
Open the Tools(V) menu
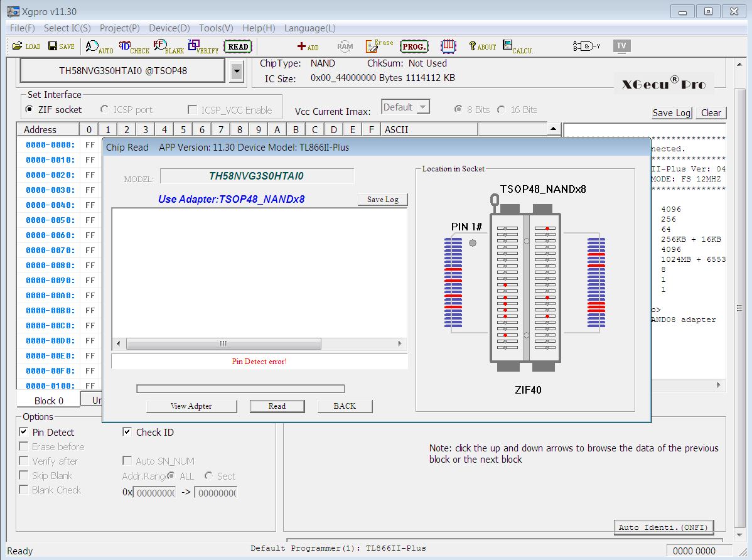point(216,28)
